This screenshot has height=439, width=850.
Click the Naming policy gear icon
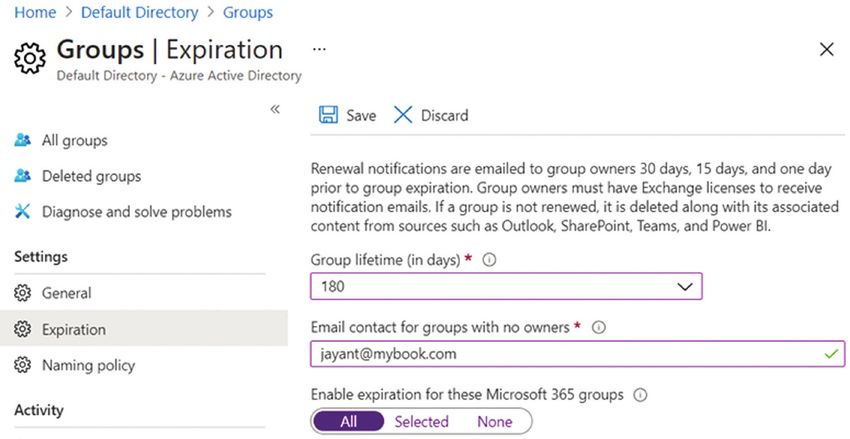pos(22,365)
